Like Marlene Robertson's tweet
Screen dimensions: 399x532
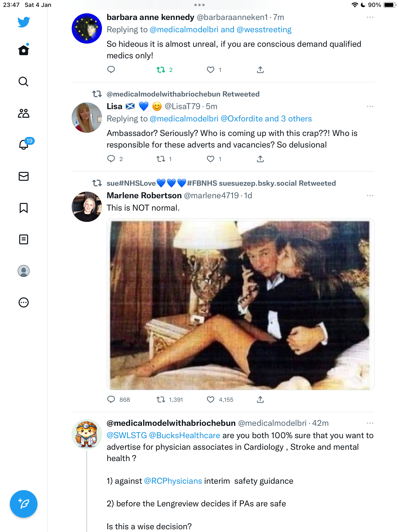pos(211,399)
